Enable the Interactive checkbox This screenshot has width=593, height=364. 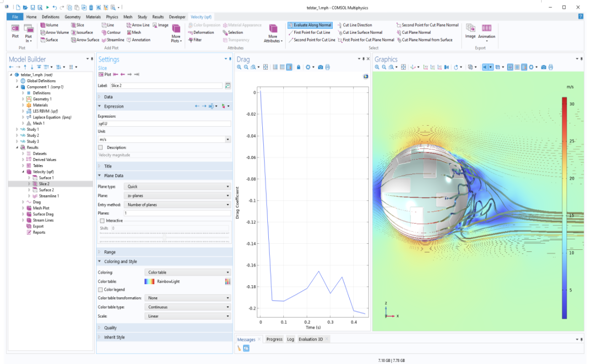[x=102, y=221]
